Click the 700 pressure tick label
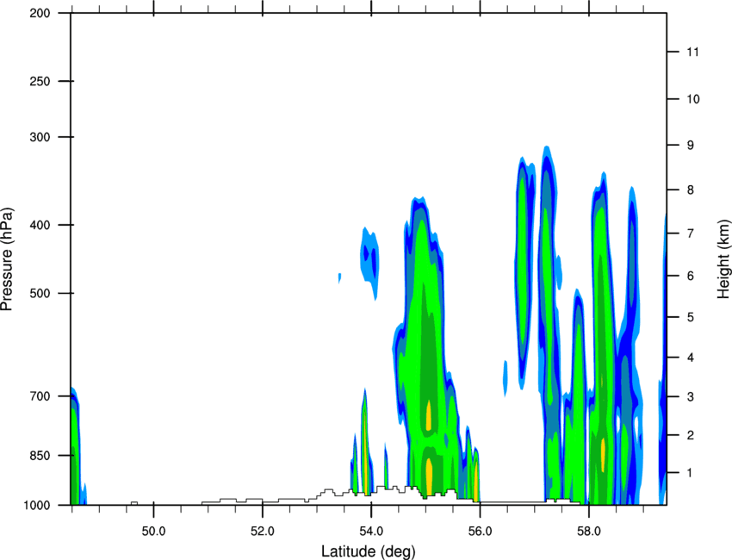 click(x=40, y=396)
